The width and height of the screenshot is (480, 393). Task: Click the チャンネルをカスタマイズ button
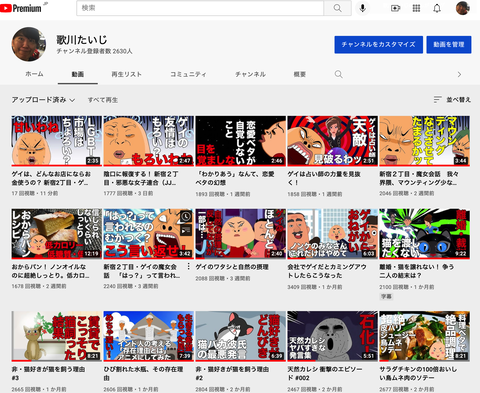pos(379,44)
